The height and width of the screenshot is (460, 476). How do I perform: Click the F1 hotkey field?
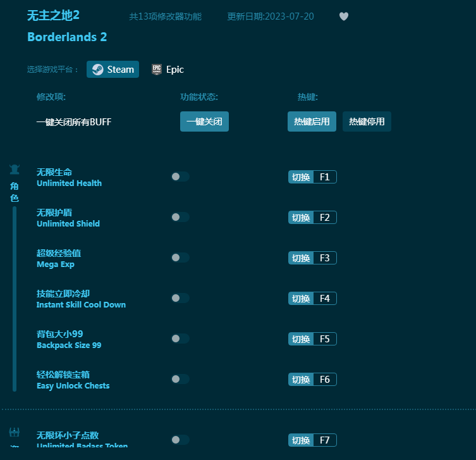(x=325, y=177)
